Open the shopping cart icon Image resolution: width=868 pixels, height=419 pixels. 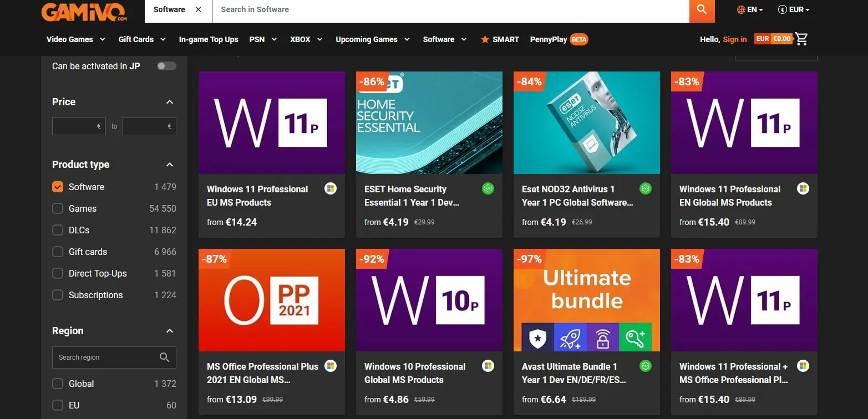click(x=801, y=39)
